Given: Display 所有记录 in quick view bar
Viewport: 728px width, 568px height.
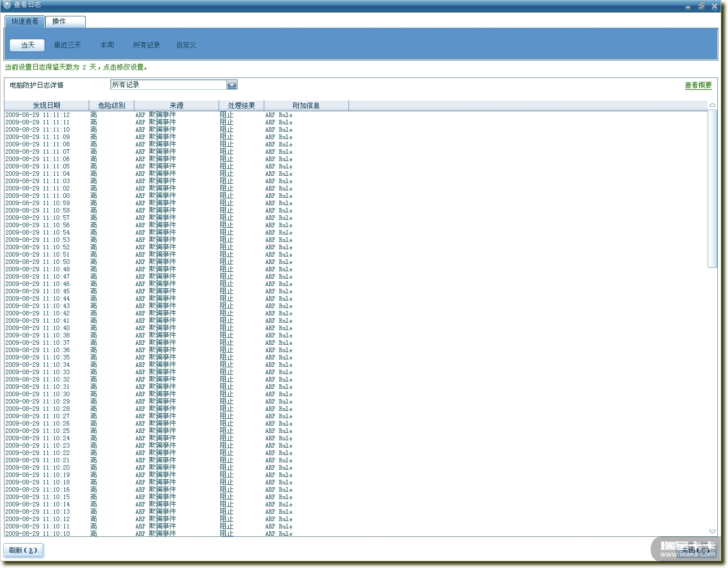Looking at the screenshot, I should pyautogui.click(x=146, y=45).
